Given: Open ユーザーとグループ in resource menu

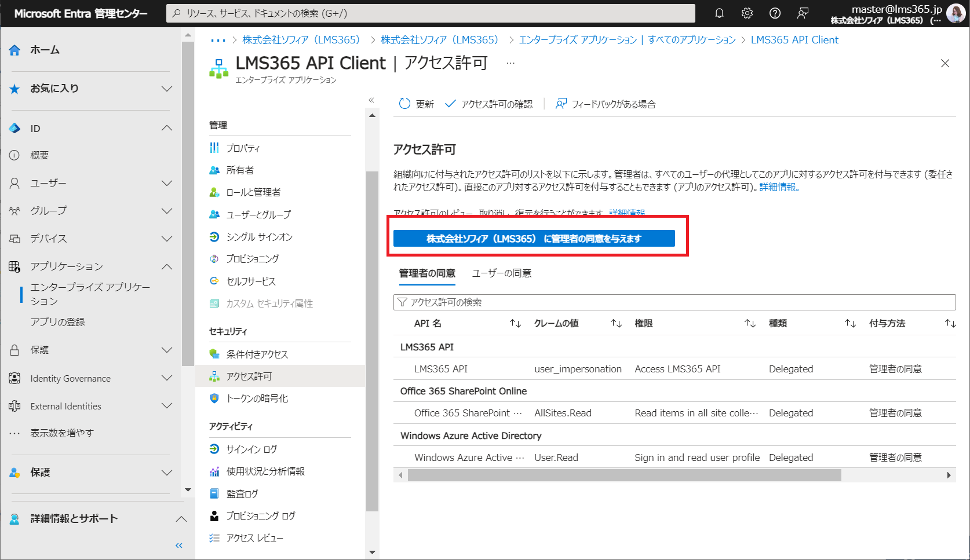Looking at the screenshot, I should (258, 215).
